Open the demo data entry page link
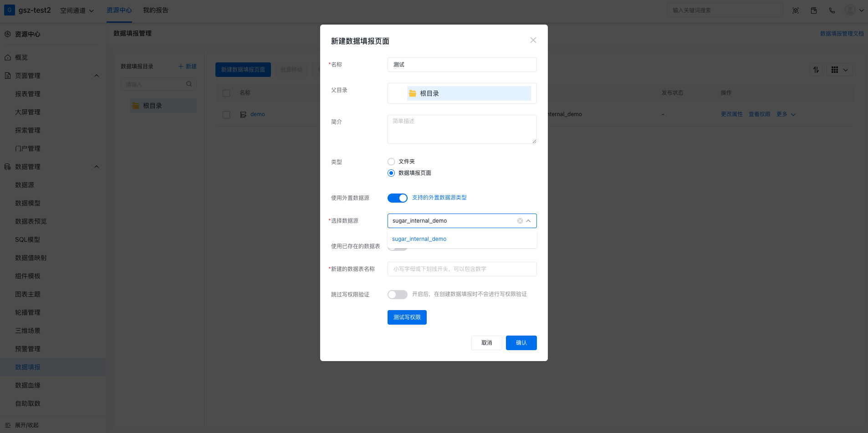 (258, 114)
